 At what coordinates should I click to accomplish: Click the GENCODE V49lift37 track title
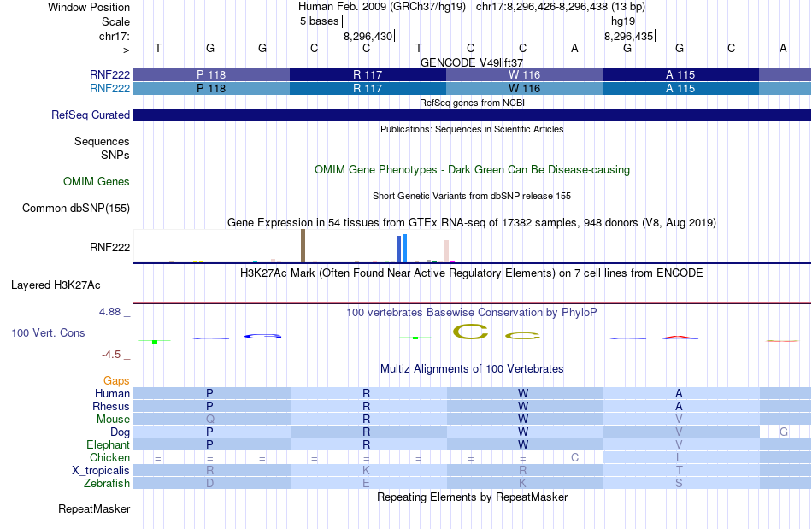pyautogui.click(x=472, y=62)
